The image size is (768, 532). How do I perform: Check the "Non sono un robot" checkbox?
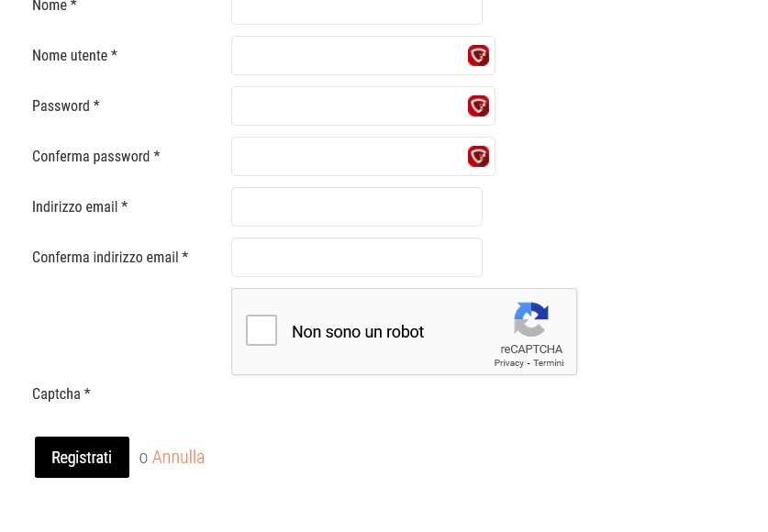(x=262, y=330)
